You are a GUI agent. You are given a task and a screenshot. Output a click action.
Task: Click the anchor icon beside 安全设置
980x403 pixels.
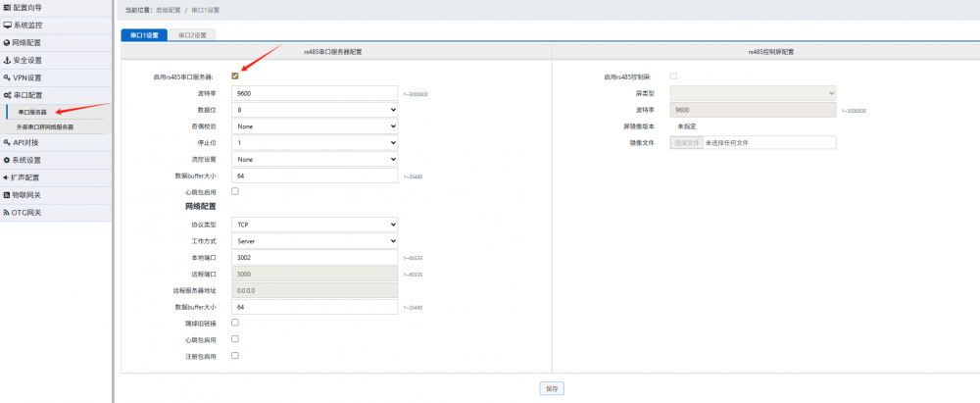tap(7, 60)
